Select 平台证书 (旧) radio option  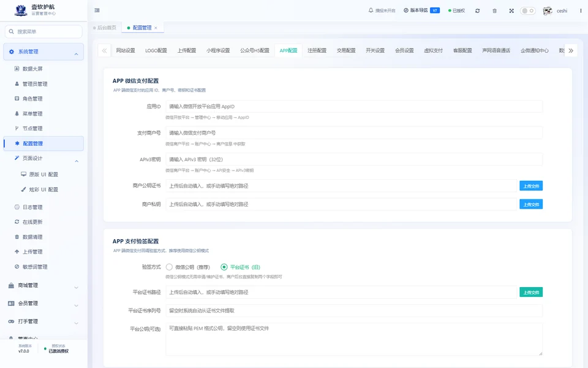tap(224, 267)
